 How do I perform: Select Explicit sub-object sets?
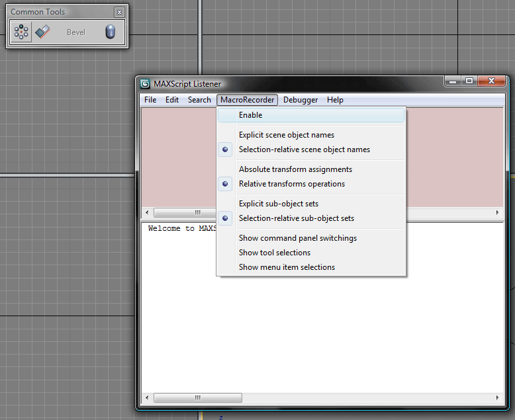pyautogui.click(x=311, y=204)
